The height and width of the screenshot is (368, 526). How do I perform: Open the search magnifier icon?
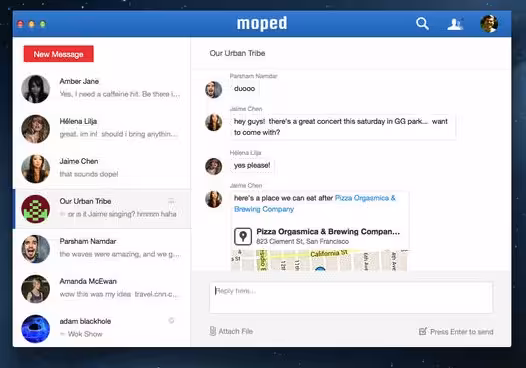422,24
